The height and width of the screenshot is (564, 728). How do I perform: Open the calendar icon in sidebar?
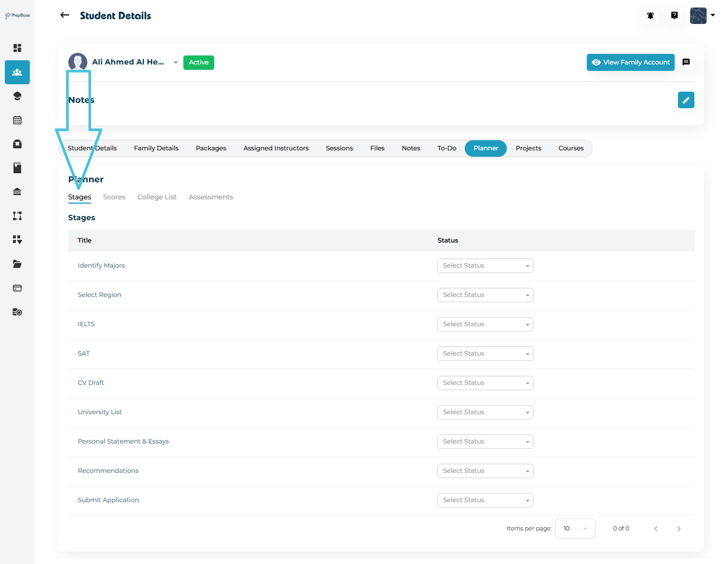[x=17, y=120]
